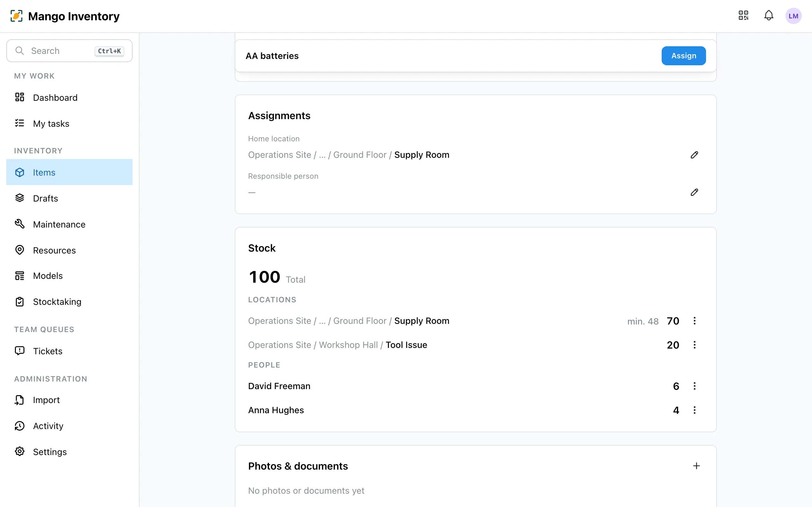812x507 pixels.
Task: Open the QR code scanner icon
Action: [x=743, y=16]
